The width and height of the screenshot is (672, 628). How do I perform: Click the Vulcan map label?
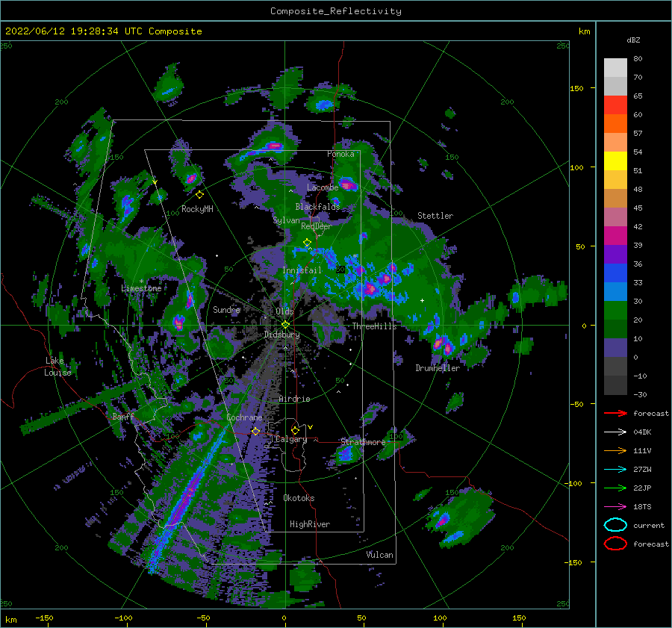(x=379, y=555)
